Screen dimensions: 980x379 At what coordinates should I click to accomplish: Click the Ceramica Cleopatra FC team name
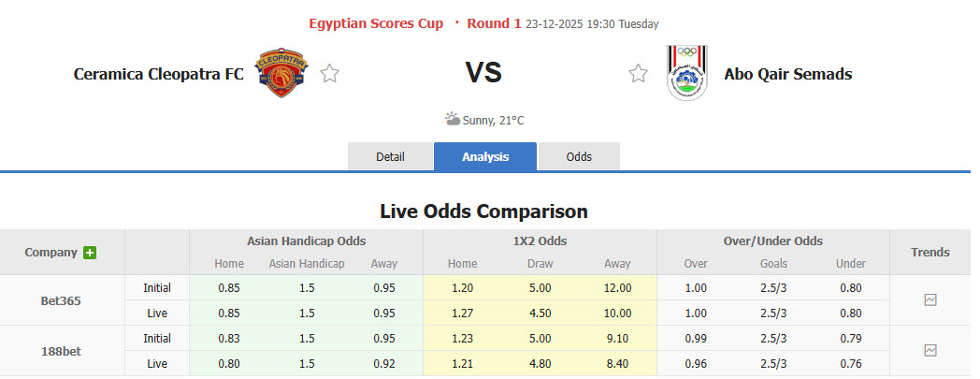[x=158, y=74]
